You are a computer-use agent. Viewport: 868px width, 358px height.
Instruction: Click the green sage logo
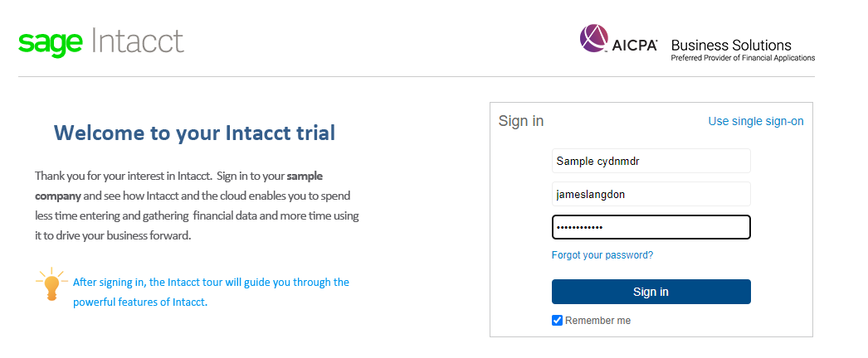pyautogui.click(x=51, y=43)
